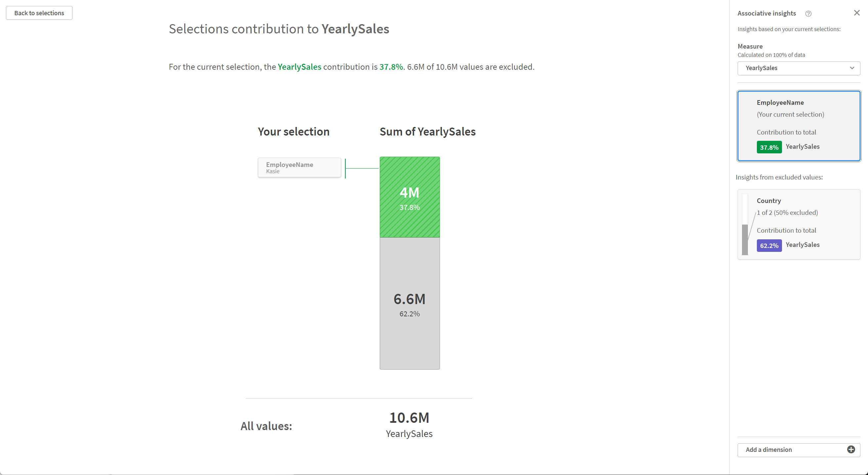Viewport: 868px width, 475px height.
Task: Click the EmployeeName Kasie selection box
Action: [x=299, y=167]
